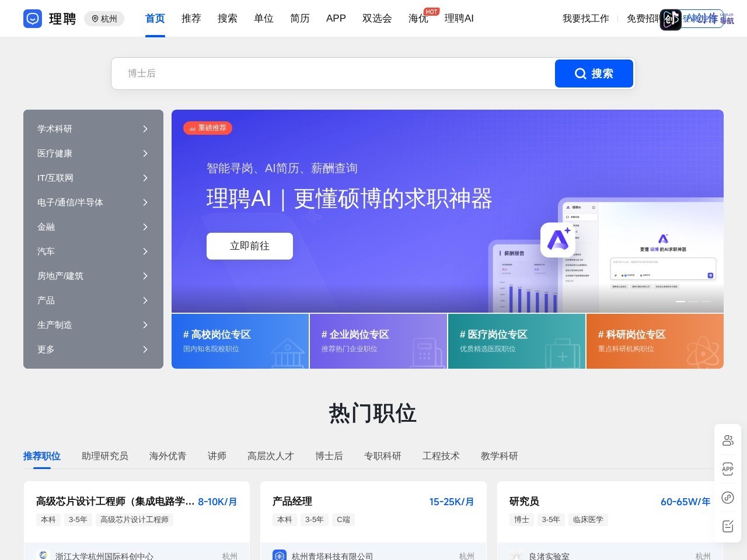Screen dimensions: 747x560
Task: Open the 单位 nav item
Action: pyautogui.click(x=264, y=19)
